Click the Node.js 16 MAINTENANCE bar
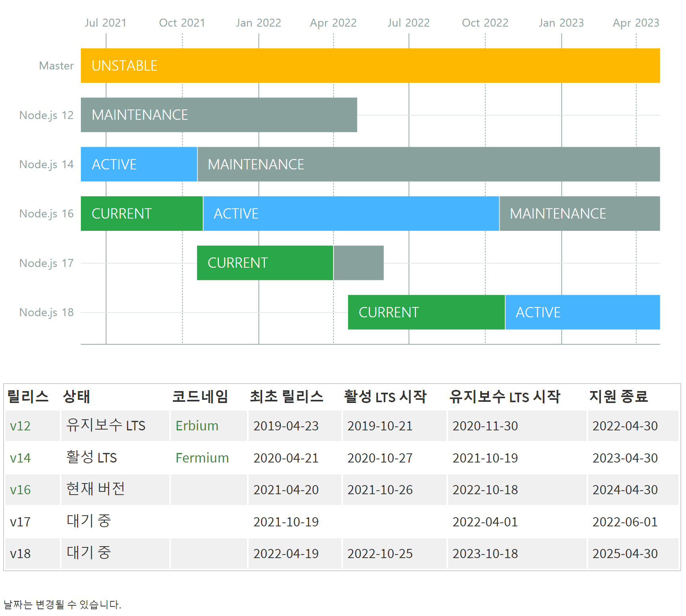This screenshot has width=686, height=616. [x=580, y=213]
